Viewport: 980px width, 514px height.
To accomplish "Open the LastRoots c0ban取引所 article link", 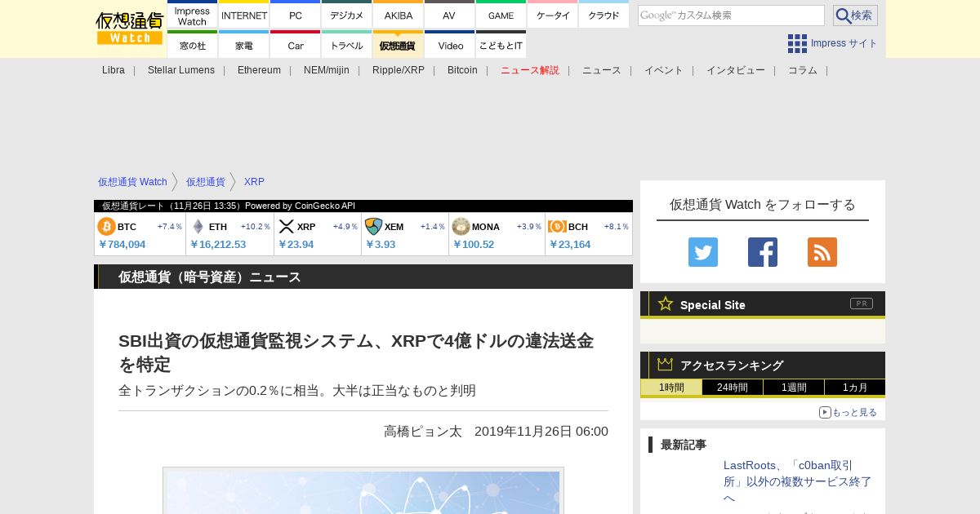I will pyautogui.click(x=797, y=481).
